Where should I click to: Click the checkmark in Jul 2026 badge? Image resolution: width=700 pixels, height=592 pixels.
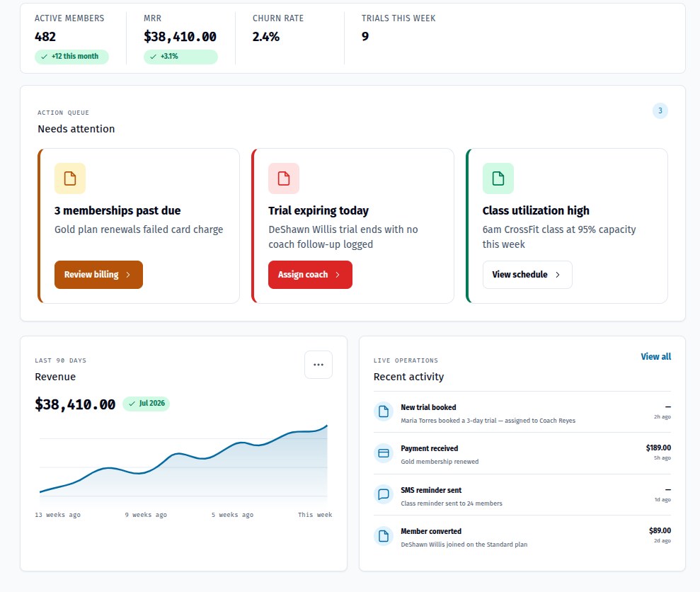point(132,404)
